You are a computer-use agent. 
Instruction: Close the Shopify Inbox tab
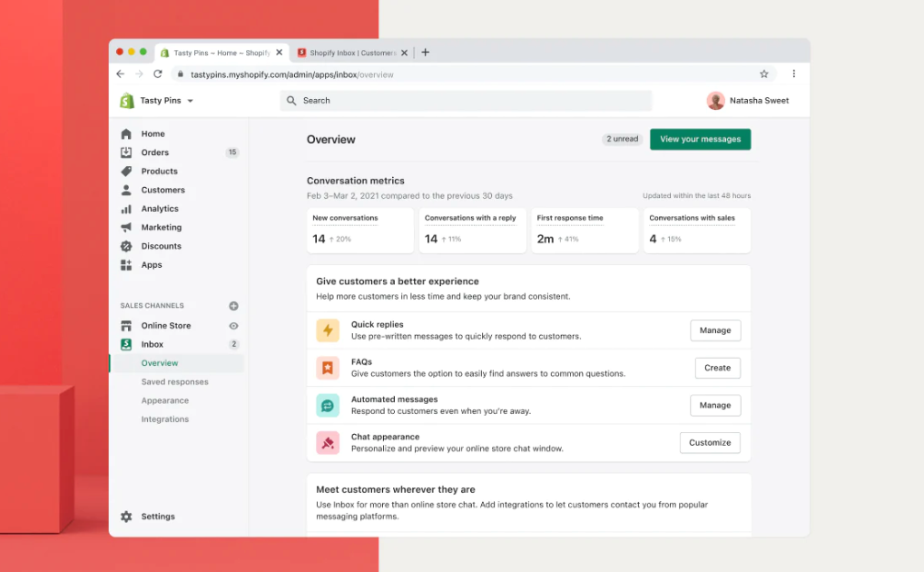point(404,53)
